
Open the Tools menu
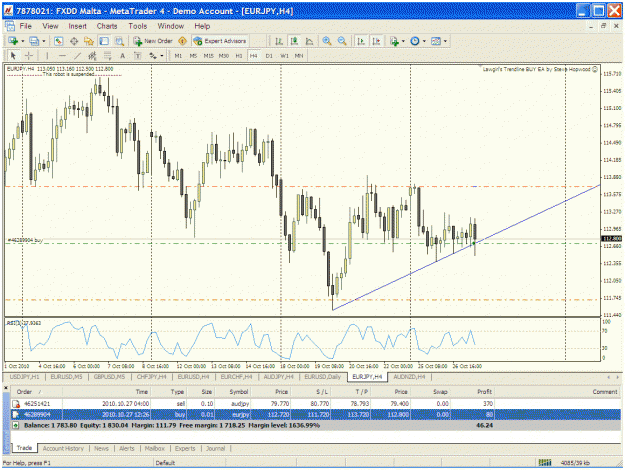(138, 26)
